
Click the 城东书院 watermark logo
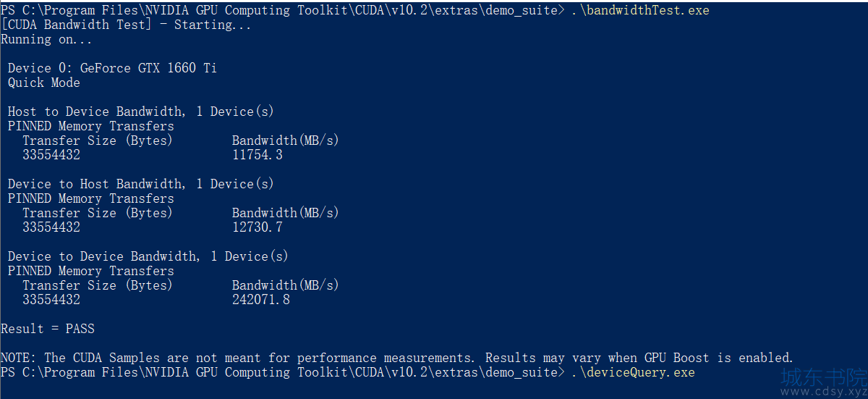pos(824,376)
